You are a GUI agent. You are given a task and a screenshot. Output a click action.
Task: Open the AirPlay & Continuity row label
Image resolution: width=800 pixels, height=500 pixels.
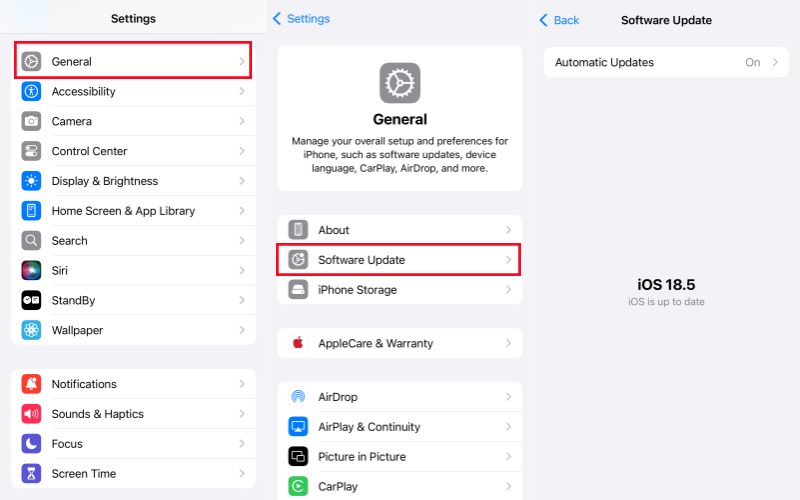[x=369, y=427]
